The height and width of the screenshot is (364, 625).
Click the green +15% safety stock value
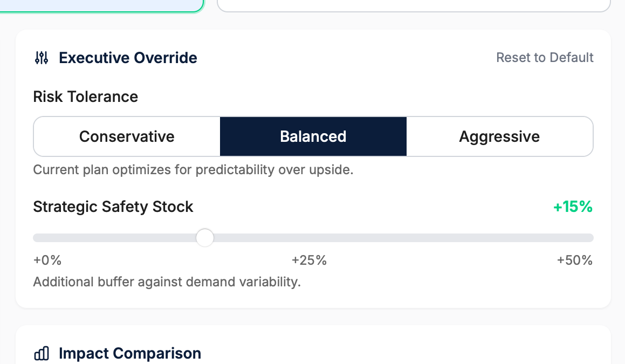573,207
